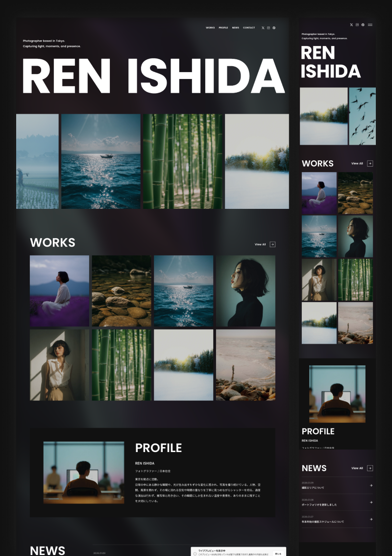
Task: Expand first mobile news item arrow
Action: (371, 485)
